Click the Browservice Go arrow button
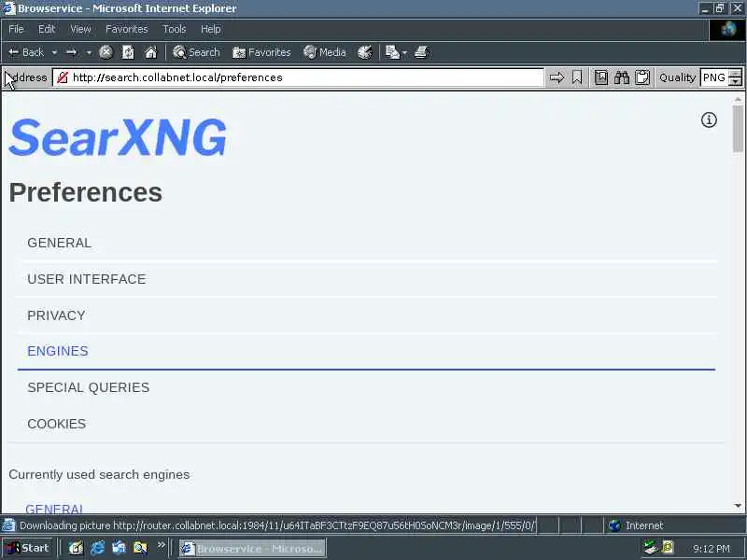This screenshot has height=560, width=747. 557,77
